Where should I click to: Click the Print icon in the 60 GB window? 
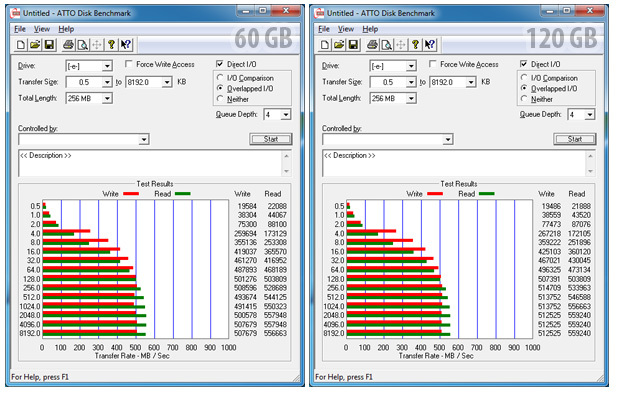[x=68, y=45]
